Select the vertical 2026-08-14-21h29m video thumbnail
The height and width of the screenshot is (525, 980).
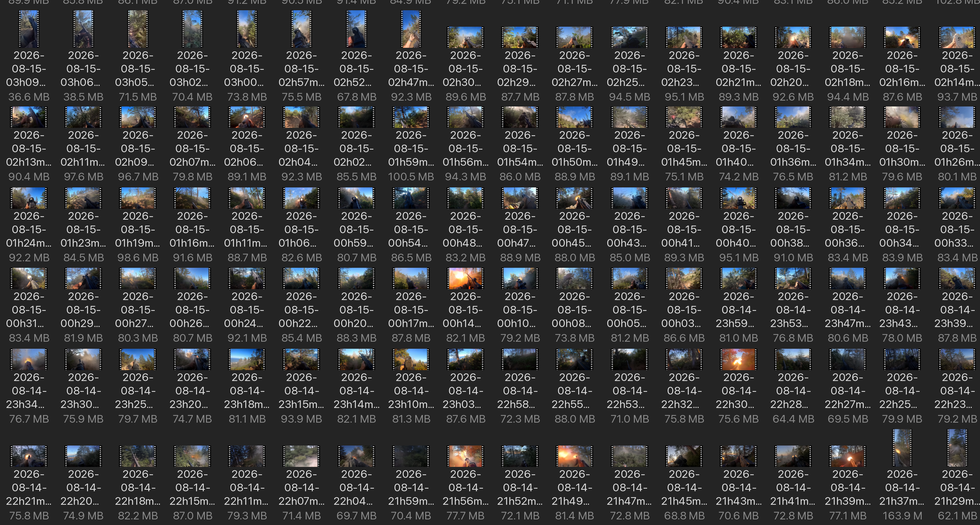click(x=957, y=448)
